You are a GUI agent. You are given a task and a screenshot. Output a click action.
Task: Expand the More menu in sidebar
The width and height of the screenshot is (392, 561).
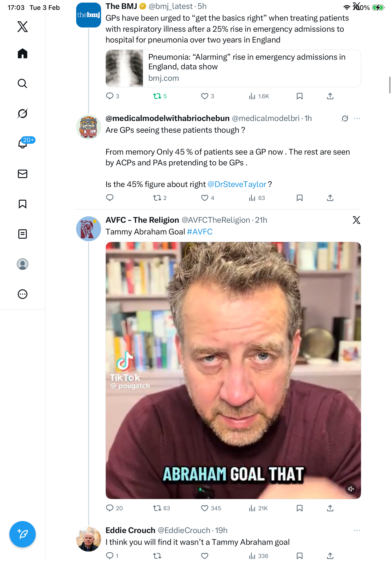23,294
